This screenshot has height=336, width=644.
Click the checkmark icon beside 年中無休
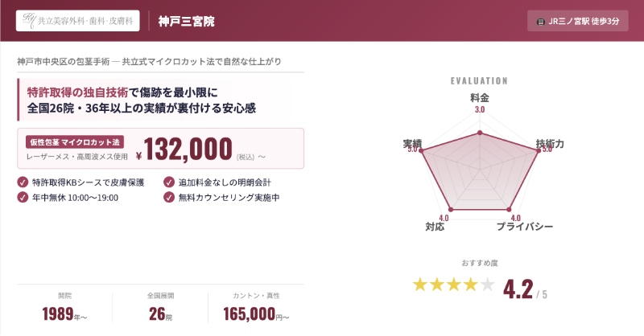(x=22, y=197)
